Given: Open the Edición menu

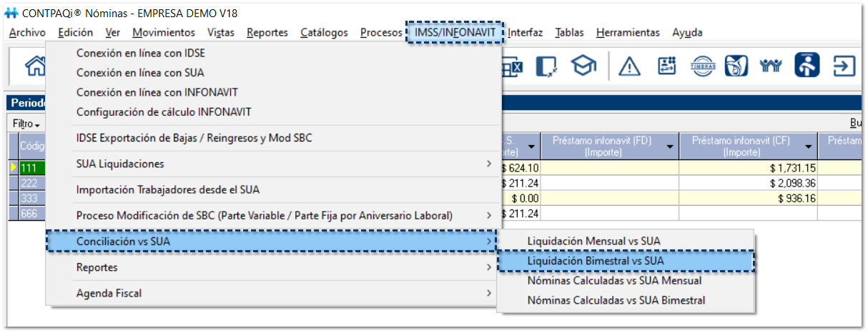Looking at the screenshot, I should click(x=76, y=32).
